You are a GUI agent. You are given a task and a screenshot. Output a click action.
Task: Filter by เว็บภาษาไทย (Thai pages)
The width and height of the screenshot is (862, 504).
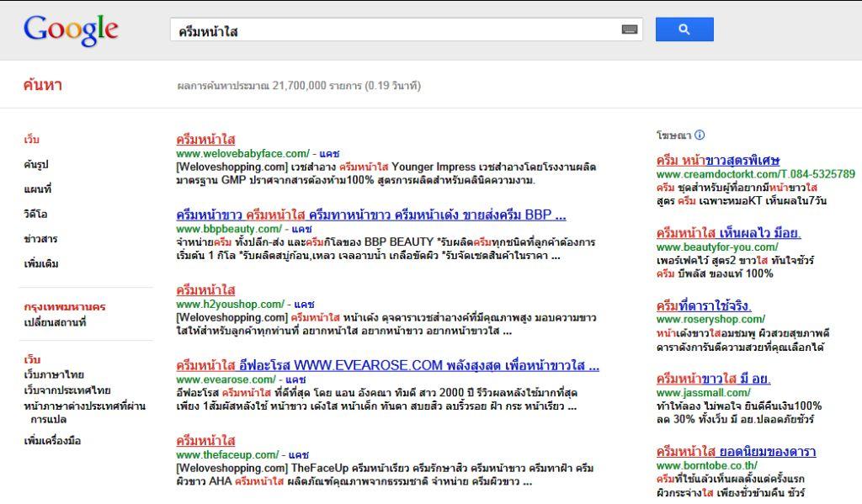(54, 374)
